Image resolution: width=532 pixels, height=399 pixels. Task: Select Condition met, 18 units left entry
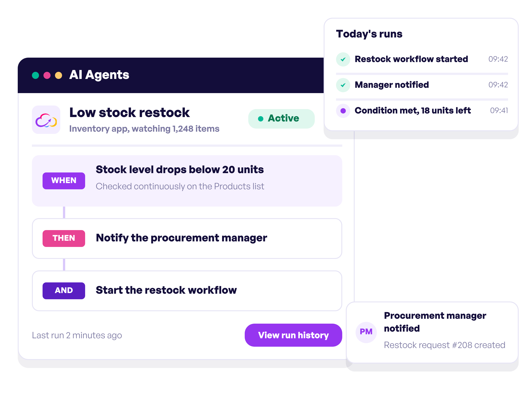point(422,111)
